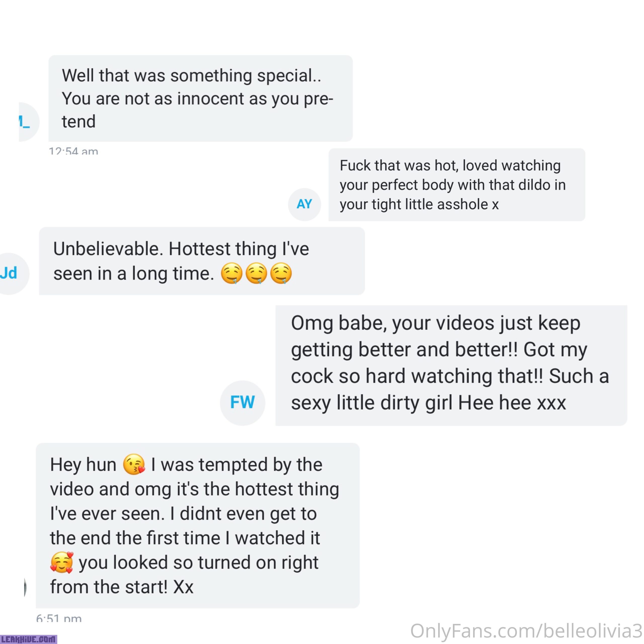Select the message starting with Omg babe
Viewport: 644px width, 644px height.
(451, 365)
